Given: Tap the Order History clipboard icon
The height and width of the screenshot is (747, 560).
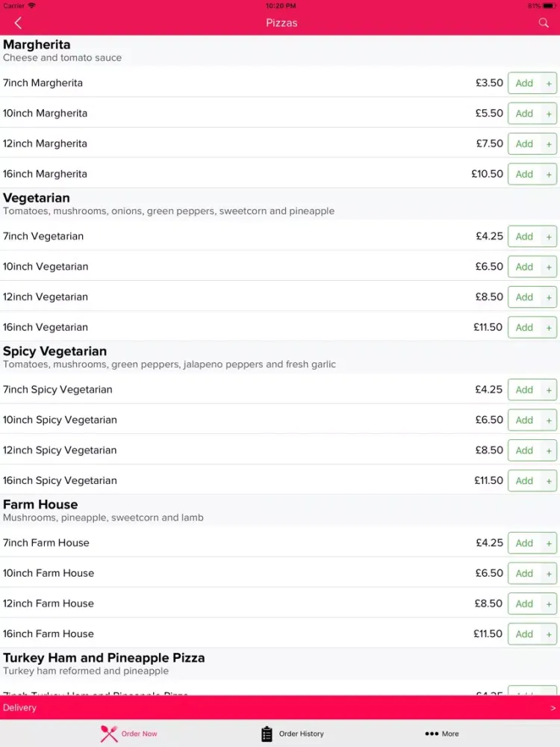Looking at the screenshot, I should 267,734.
